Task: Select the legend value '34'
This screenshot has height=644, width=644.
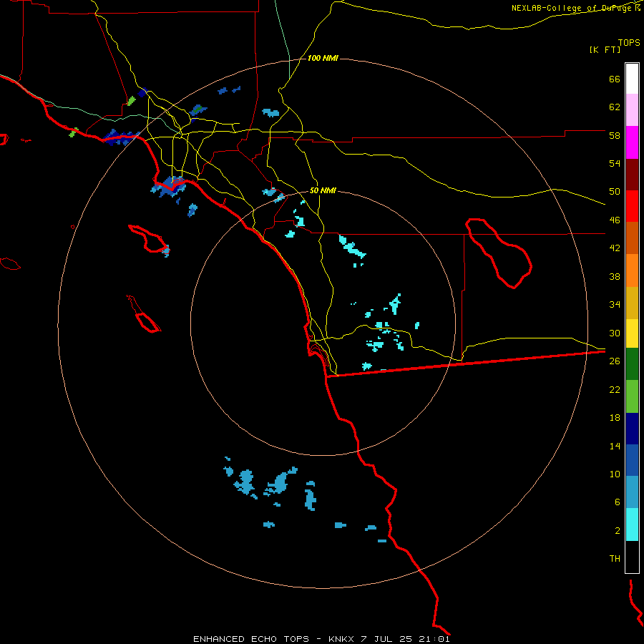Action: coord(615,305)
